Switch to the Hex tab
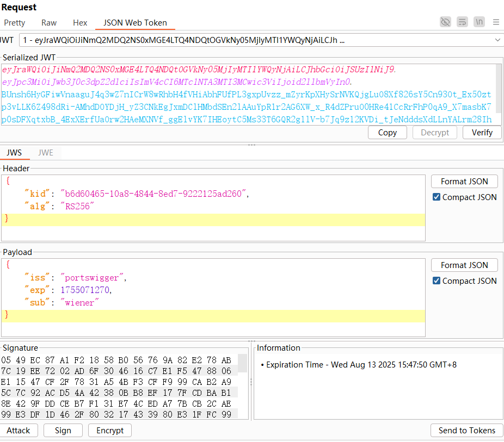Image resolution: width=504 pixels, height=442 pixels. coord(80,23)
